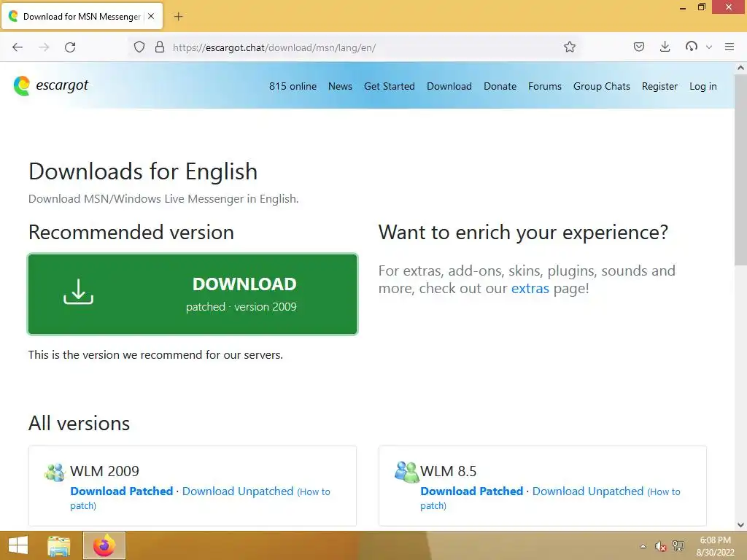Save page to Pocket icon

pos(639,47)
